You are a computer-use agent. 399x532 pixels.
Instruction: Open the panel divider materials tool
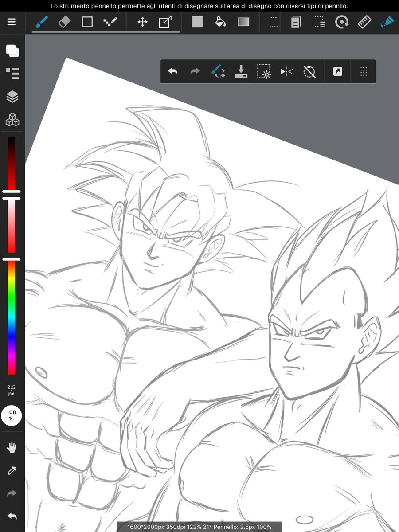point(296,22)
